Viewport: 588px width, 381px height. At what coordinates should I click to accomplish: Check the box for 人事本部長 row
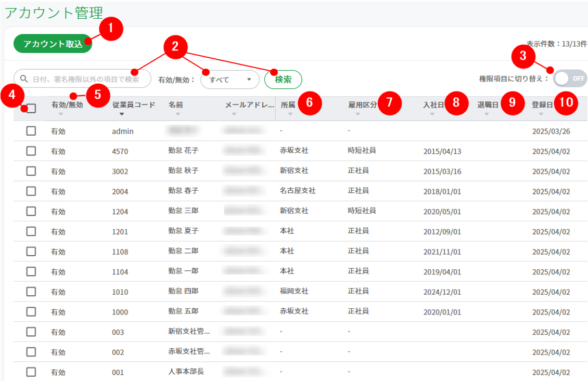point(31,372)
